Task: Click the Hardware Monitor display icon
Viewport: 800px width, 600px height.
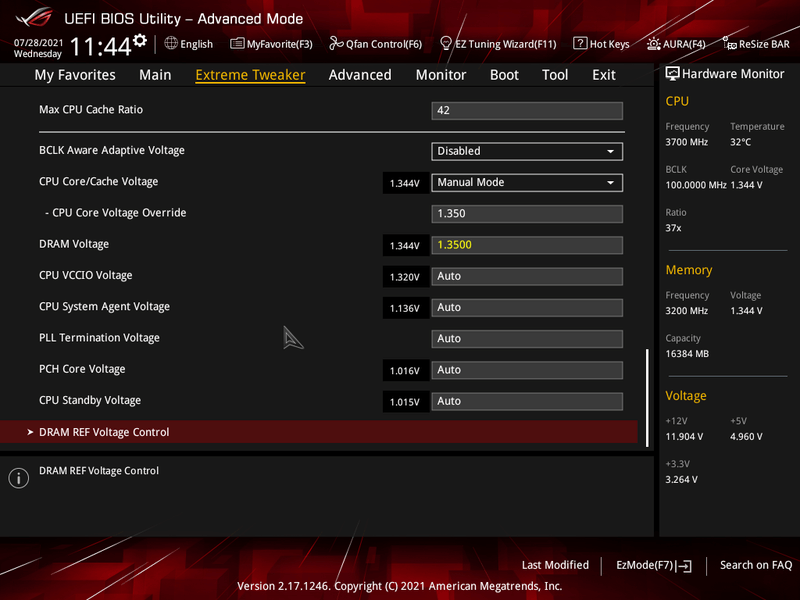Action: [672, 73]
